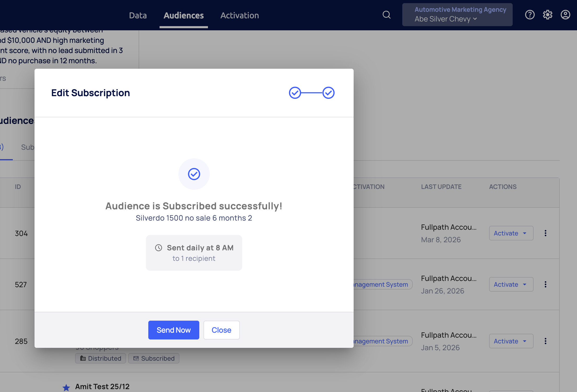Viewport: 577px width, 392px height.
Task: Click the Amit Test 25/12 audience name
Action: [102, 387]
